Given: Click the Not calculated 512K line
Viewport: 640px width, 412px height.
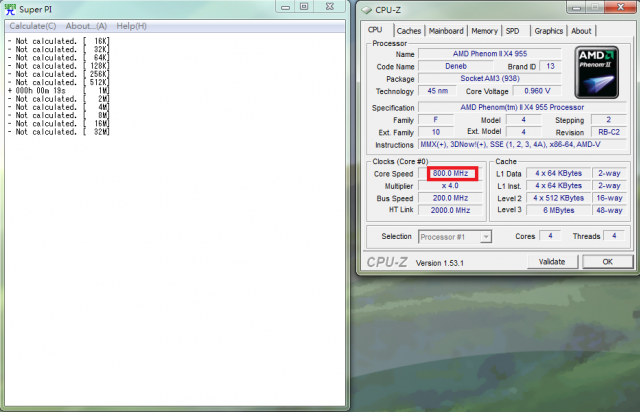Looking at the screenshot, I should pos(58,82).
